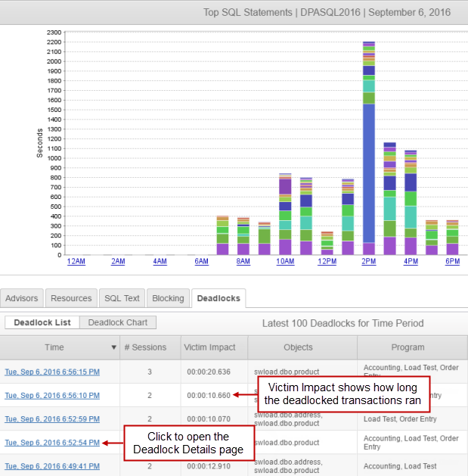Open the 6:52:54 PM deadlock entry
This screenshot has height=476, width=468.
click(x=52, y=443)
